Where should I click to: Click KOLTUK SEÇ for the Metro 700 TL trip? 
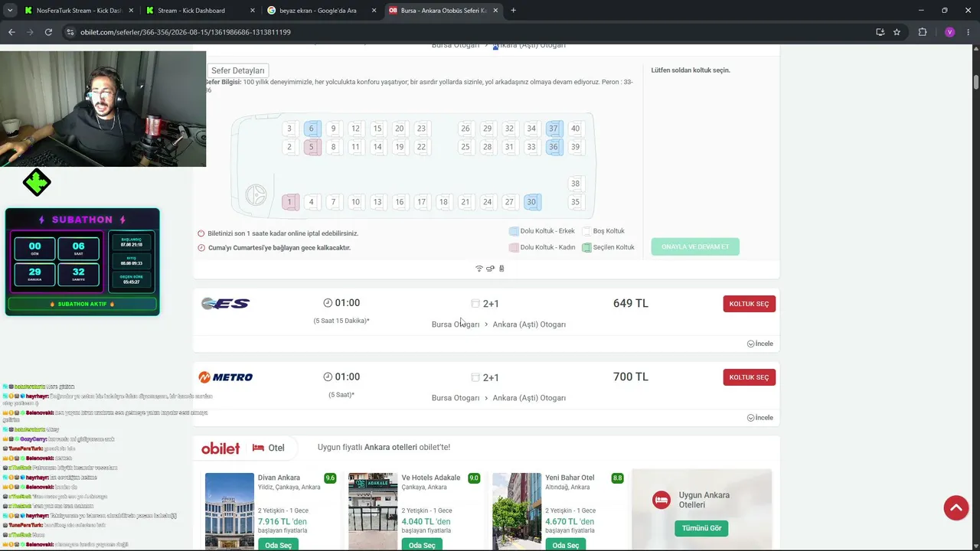click(x=749, y=377)
